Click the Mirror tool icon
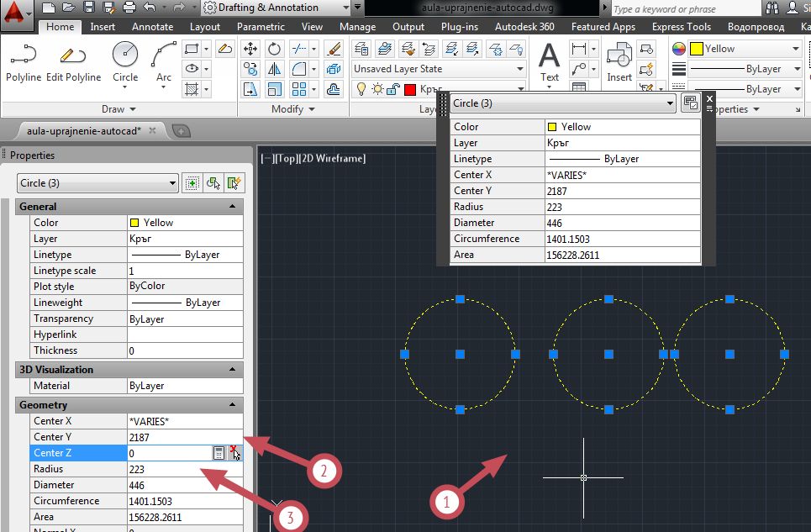Image resolution: width=811 pixels, height=532 pixels. point(274,69)
